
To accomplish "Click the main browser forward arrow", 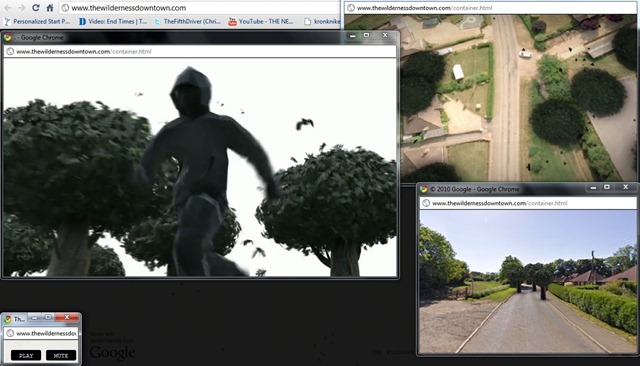I will (x=21, y=8).
